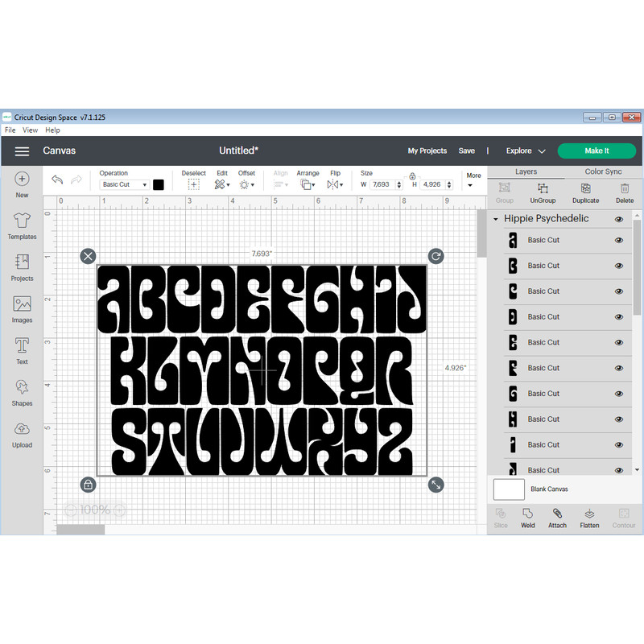Open the File menu

coord(9,130)
